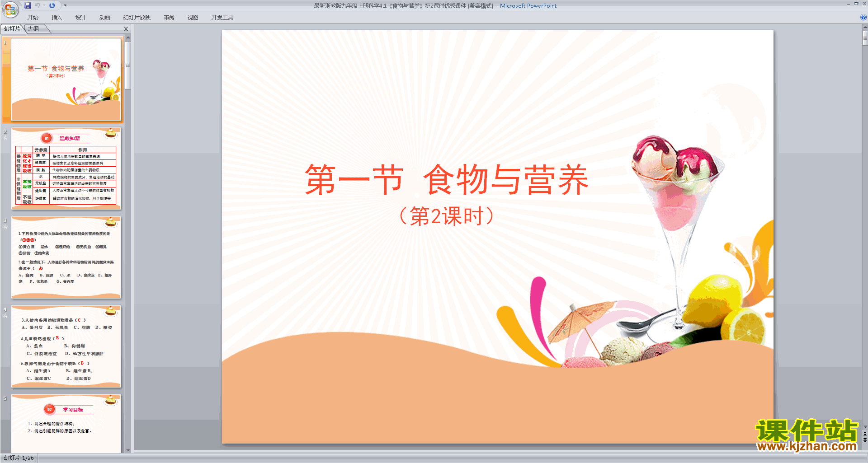Open the 开发工具 ribbon tab
868x463 pixels.
222,18
